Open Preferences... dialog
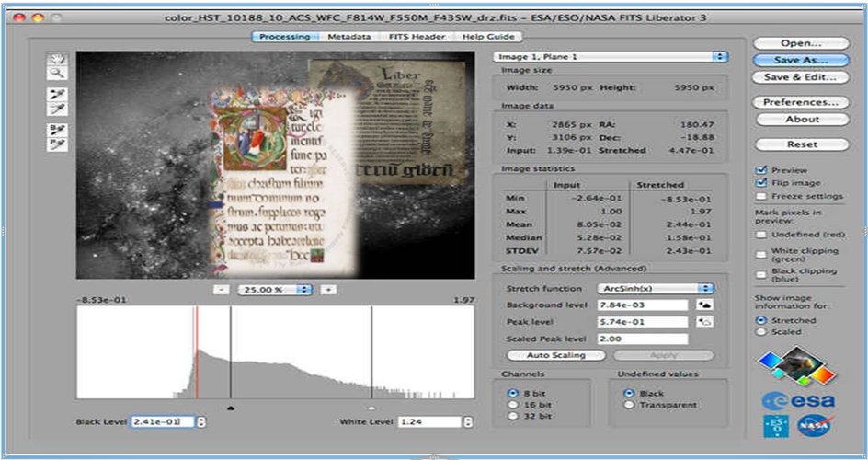This screenshot has width=868, height=460. pos(801,102)
